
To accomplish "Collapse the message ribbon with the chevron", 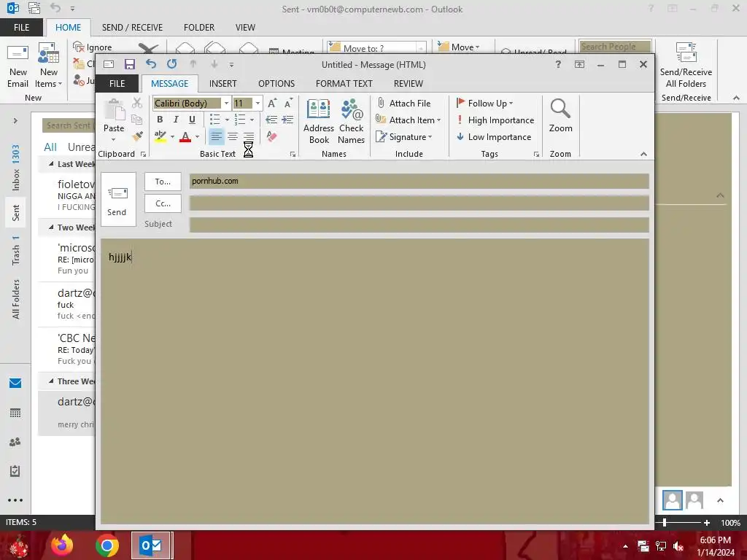I will pyautogui.click(x=643, y=154).
